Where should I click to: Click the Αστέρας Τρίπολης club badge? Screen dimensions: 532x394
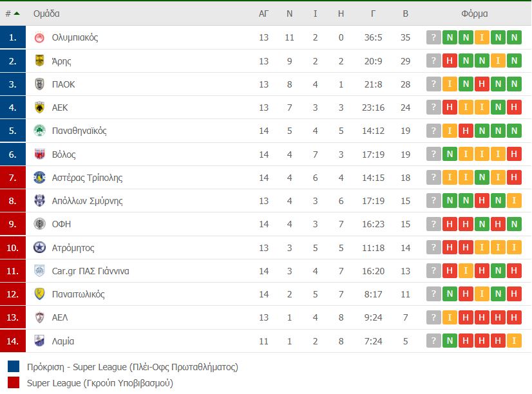[x=39, y=178]
